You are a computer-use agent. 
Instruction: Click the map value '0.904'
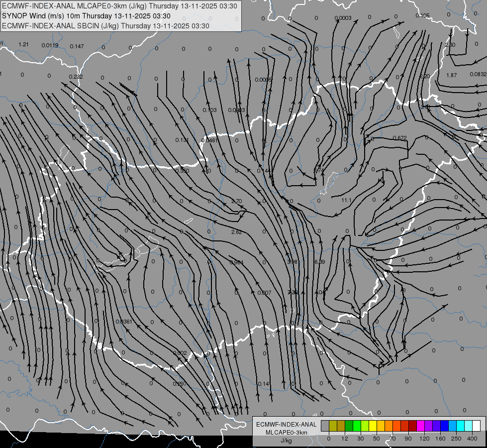pyautogui.click(x=237, y=262)
